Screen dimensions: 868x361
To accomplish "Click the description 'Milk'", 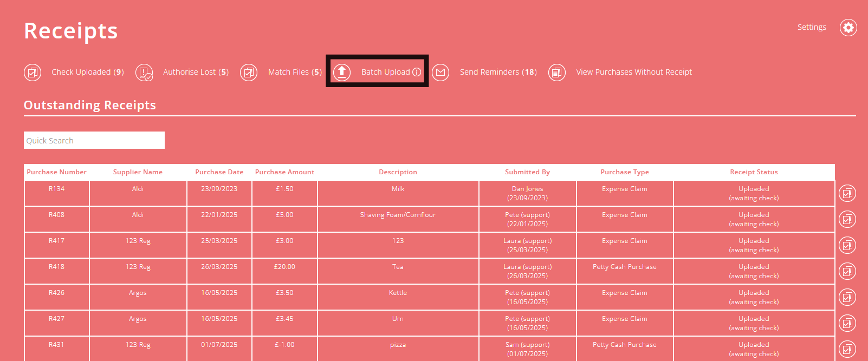I will [398, 189].
